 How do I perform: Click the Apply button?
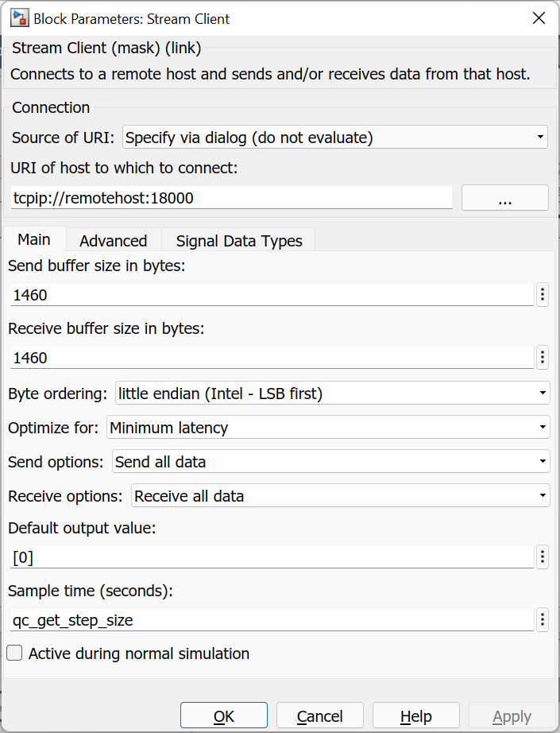512,715
